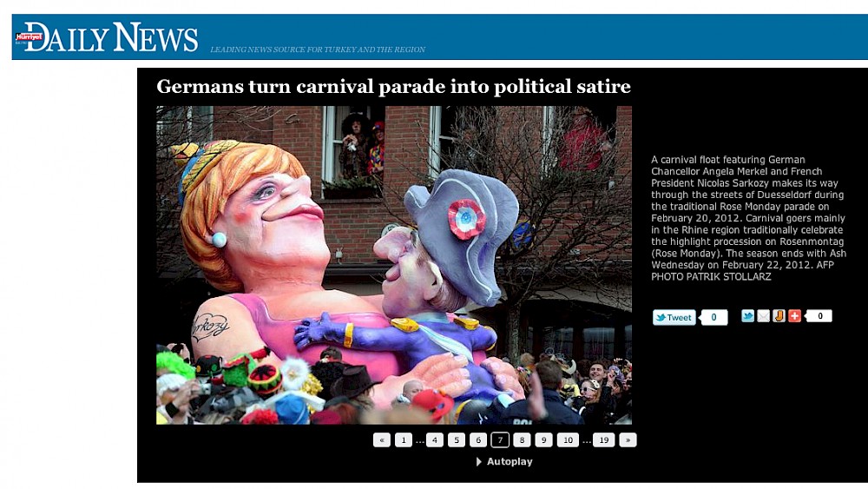Select the current page 7 button
868x489 pixels.
(x=500, y=440)
